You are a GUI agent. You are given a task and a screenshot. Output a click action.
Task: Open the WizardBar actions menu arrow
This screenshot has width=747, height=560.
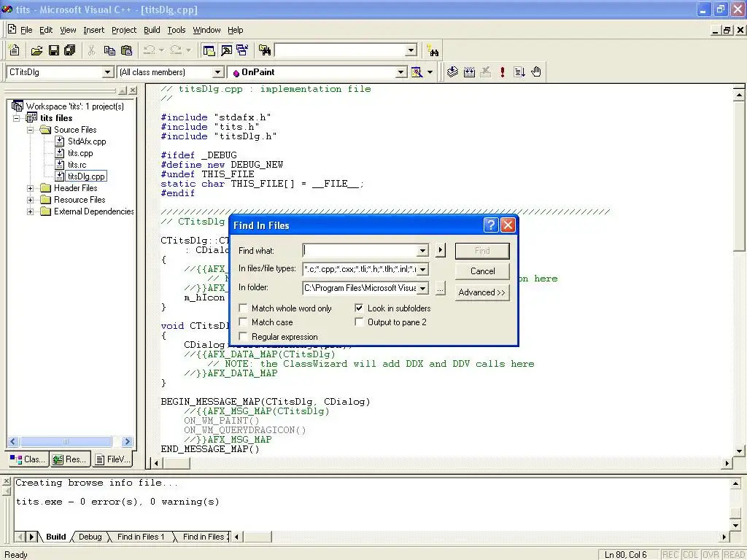pyautogui.click(x=430, y=72)
